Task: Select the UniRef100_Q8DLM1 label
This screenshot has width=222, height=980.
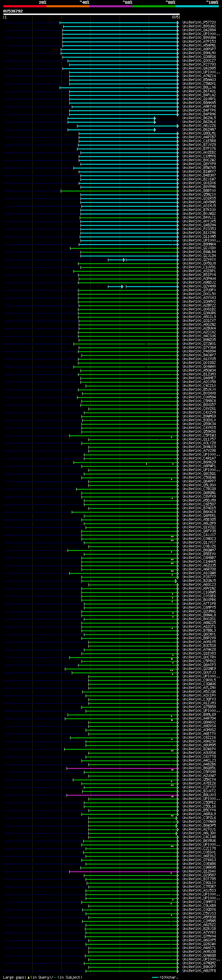Action: coord(199,133)
